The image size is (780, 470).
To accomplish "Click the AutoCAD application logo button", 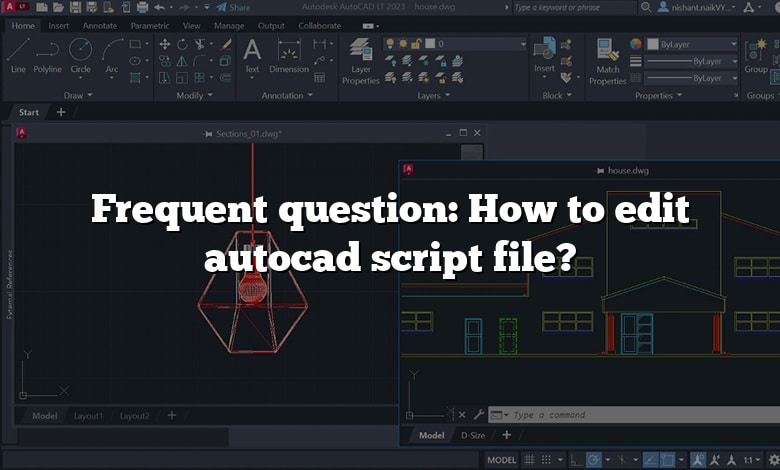I will pyautogui.click(x=15, y=7).
